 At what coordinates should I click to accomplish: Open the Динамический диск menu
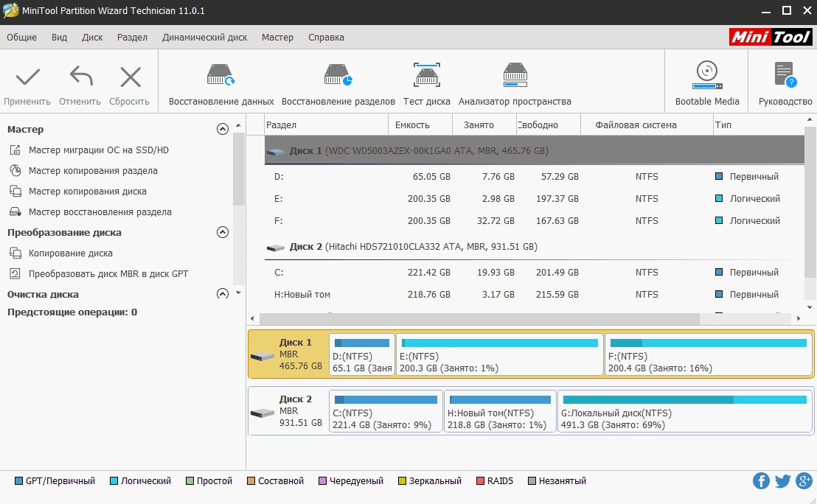pyautogui.click(x=205, y=38)
